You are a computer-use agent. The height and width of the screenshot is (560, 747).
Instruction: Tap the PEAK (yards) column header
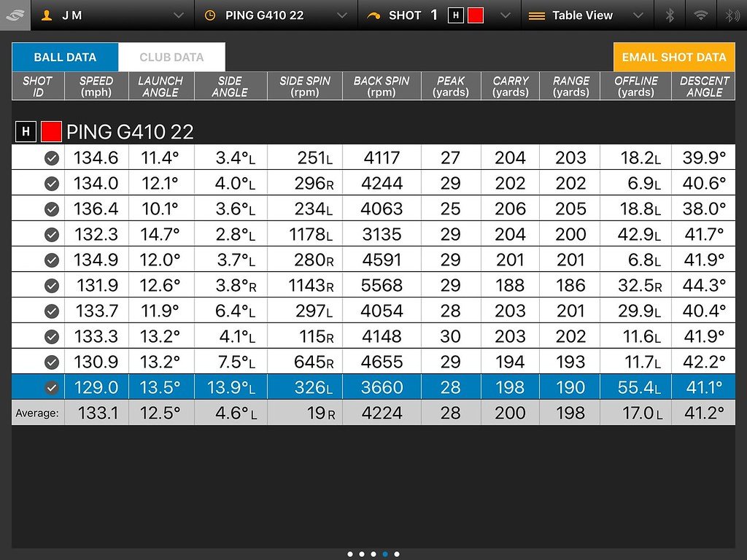pos(451,86)
